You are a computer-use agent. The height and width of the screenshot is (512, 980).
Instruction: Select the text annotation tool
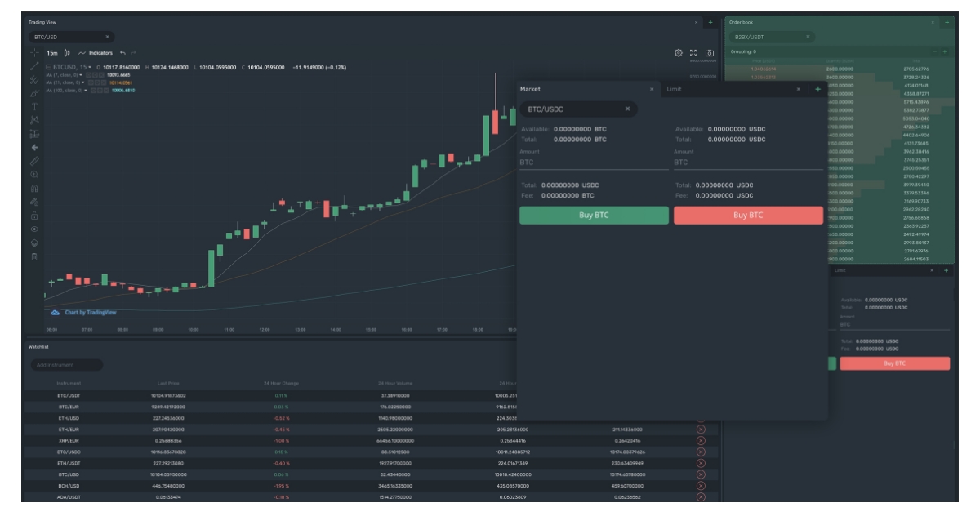point(34,106)
